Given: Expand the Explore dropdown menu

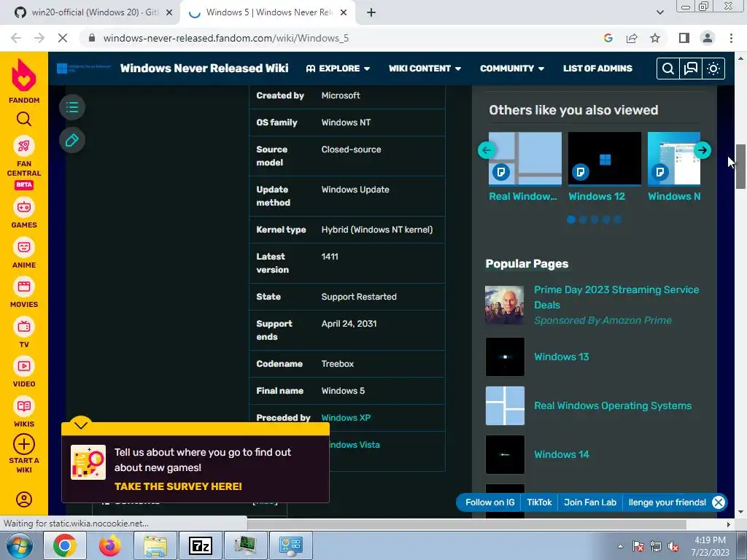Looking at the screenshot, I should point(338,69).
